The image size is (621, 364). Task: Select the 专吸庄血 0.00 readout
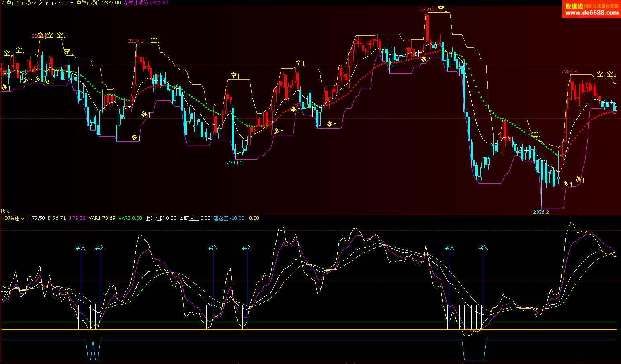[195, 218]
